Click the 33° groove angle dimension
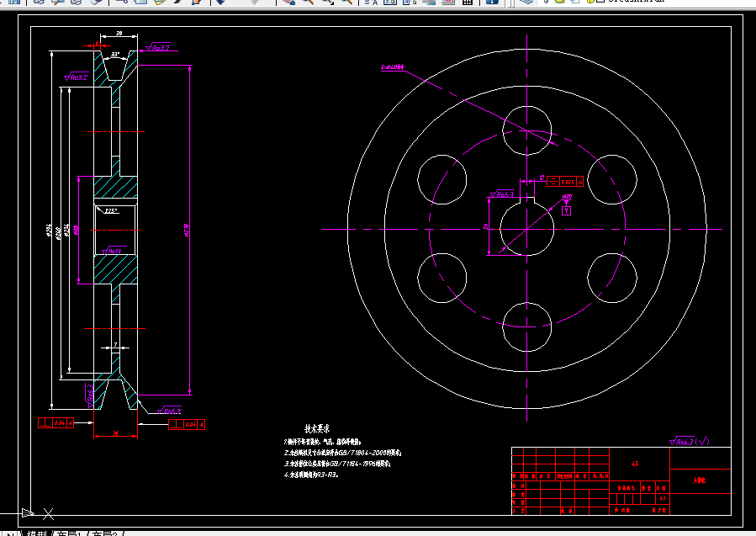This screenshot has height=536, width=756. (115, 54)
